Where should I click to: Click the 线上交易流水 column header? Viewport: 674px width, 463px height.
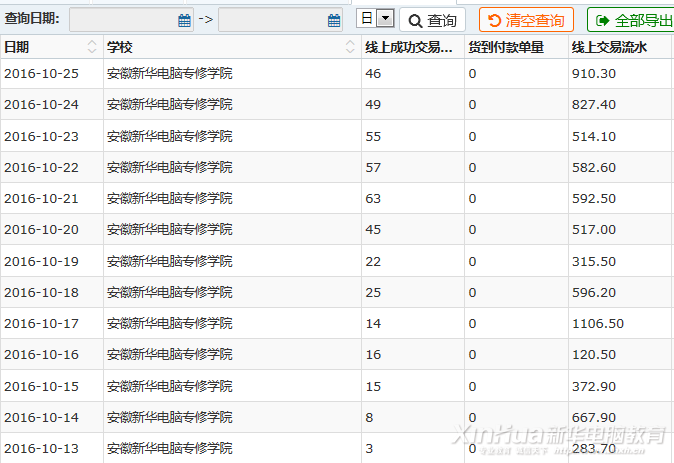click(x=610, y=47)
